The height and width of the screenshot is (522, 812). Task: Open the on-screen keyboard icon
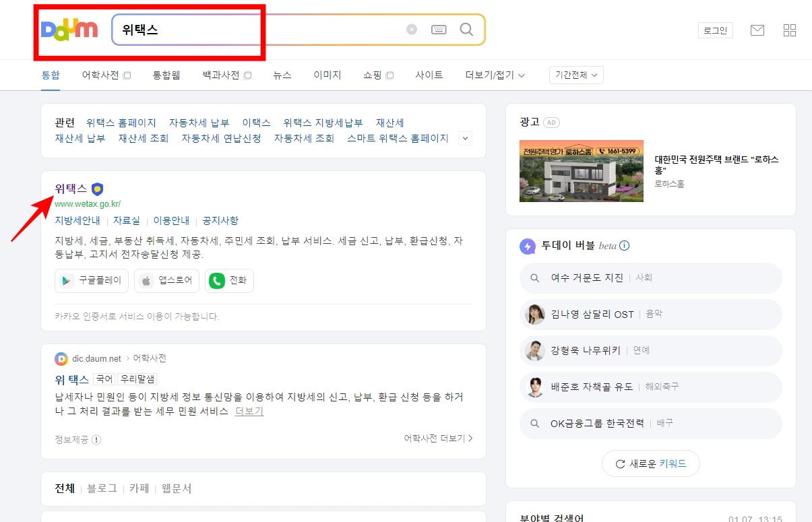tap(439, 30)
